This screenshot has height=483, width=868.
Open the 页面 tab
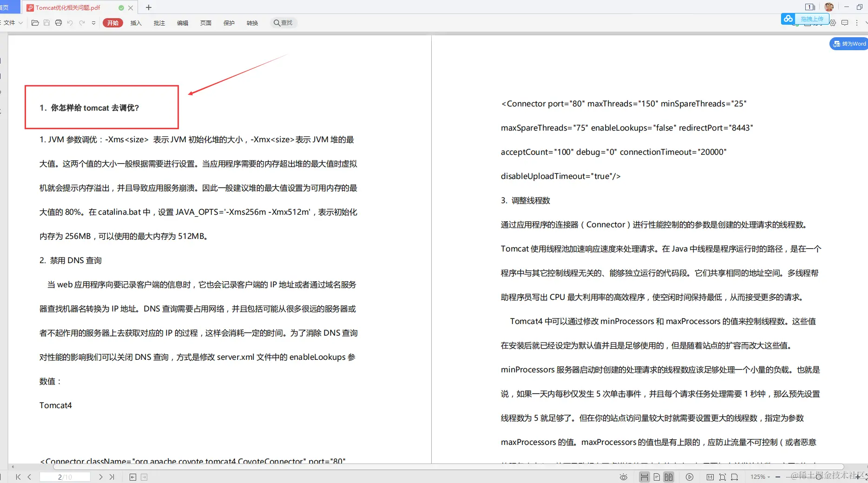(206, 23)
